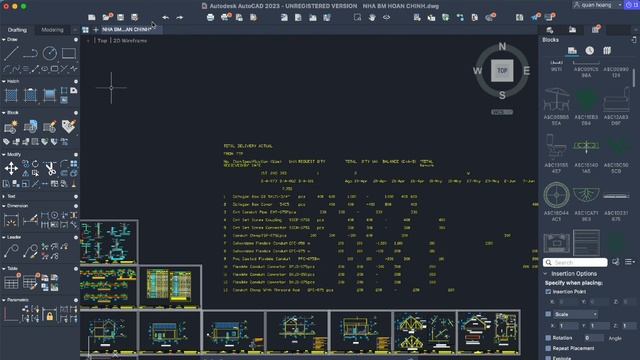Pick the Gradient hatch tool icon
640x360 pixels.
49,95
